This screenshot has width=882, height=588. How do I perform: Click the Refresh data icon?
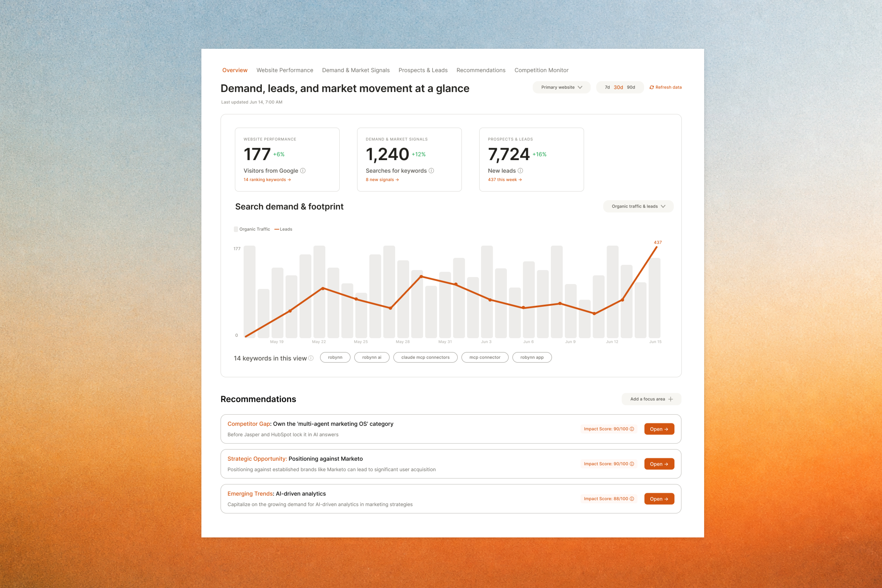point(652,87)
